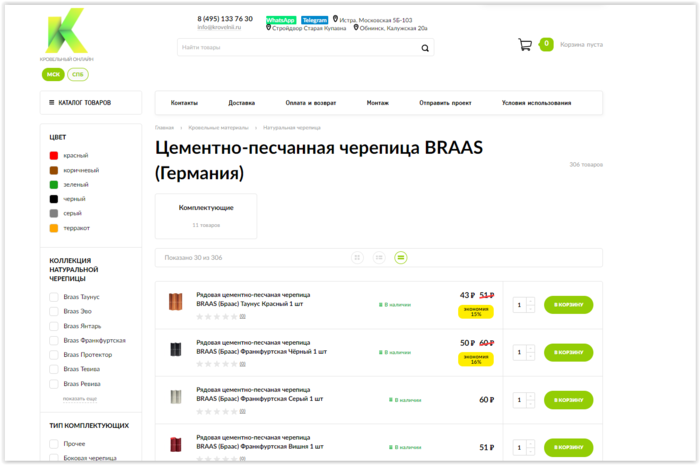
Task: Call the phone number 8 (495) 133 76 30
Action: (225, 19)
